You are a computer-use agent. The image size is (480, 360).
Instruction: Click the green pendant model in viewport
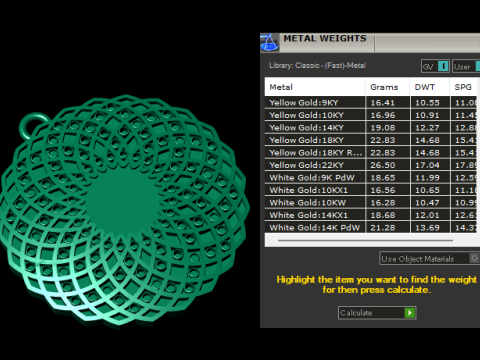click(x=124, y=210)
